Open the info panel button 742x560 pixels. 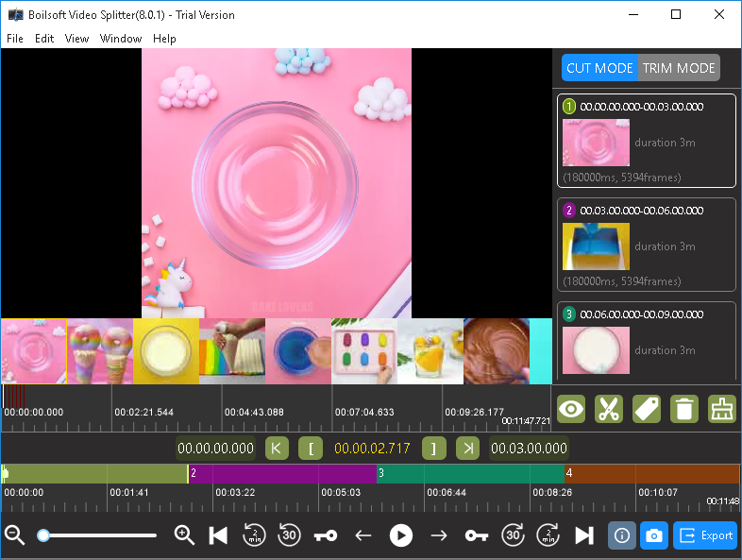(x=622, y=535)
